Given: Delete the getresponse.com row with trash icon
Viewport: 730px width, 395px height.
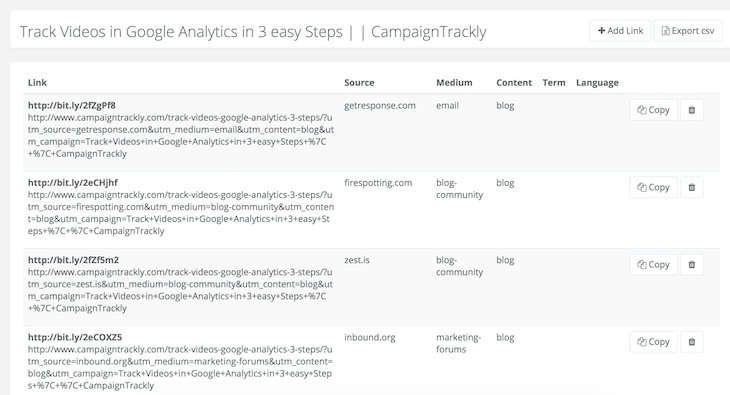Looking at the screenshot, I should (692, 110).
